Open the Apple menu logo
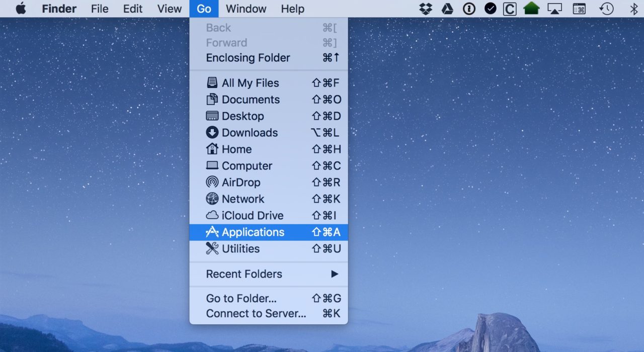Image resolution: width=644 pixels, height=352 pixels. coord(21,9)
